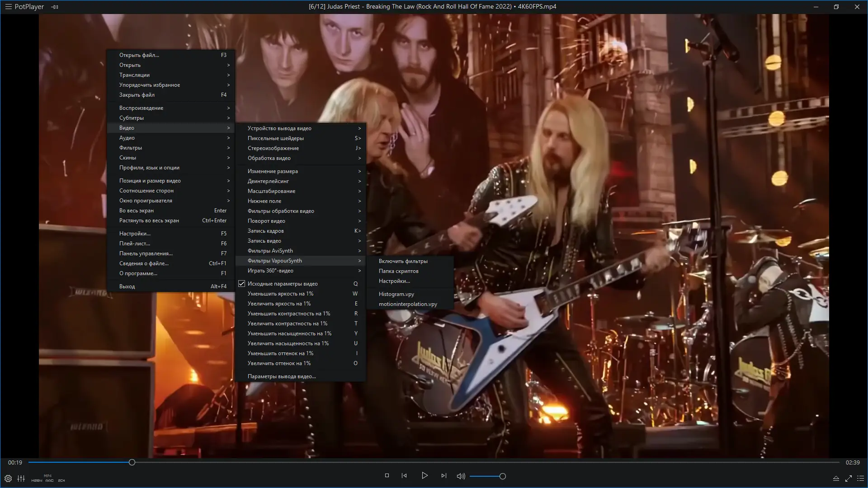Open the equalizer control panel icon
Viewport: 868px width, 488px height.
click(x=21, y=479)
